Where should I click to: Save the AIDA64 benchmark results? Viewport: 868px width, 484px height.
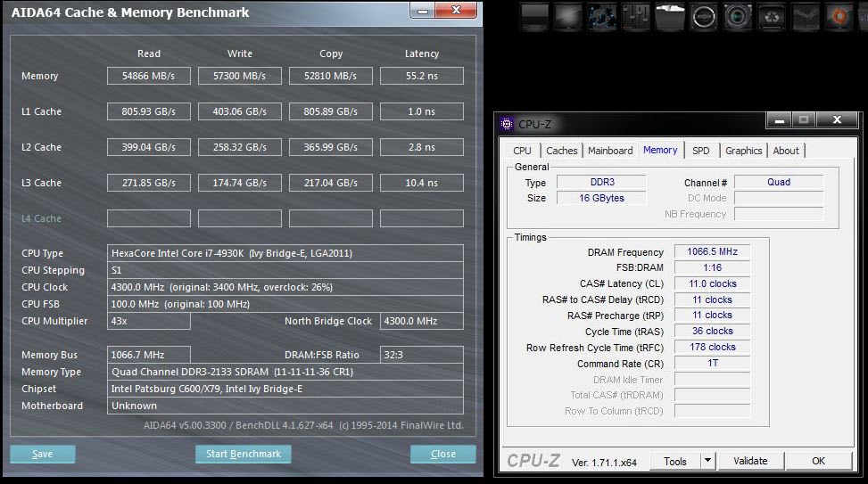tap(43, 454)
